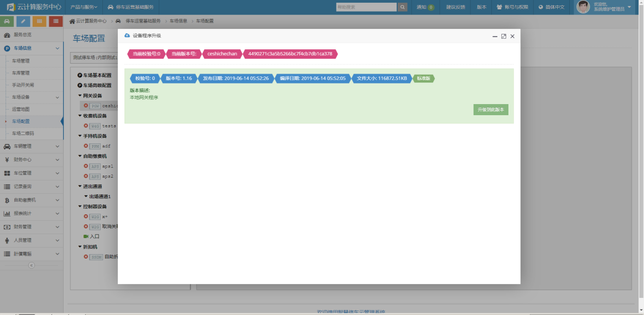The height and width of the screenshot is (315, 644).
Task: Collapse the 控制器设备 tree node
Action: click(80, 206)
